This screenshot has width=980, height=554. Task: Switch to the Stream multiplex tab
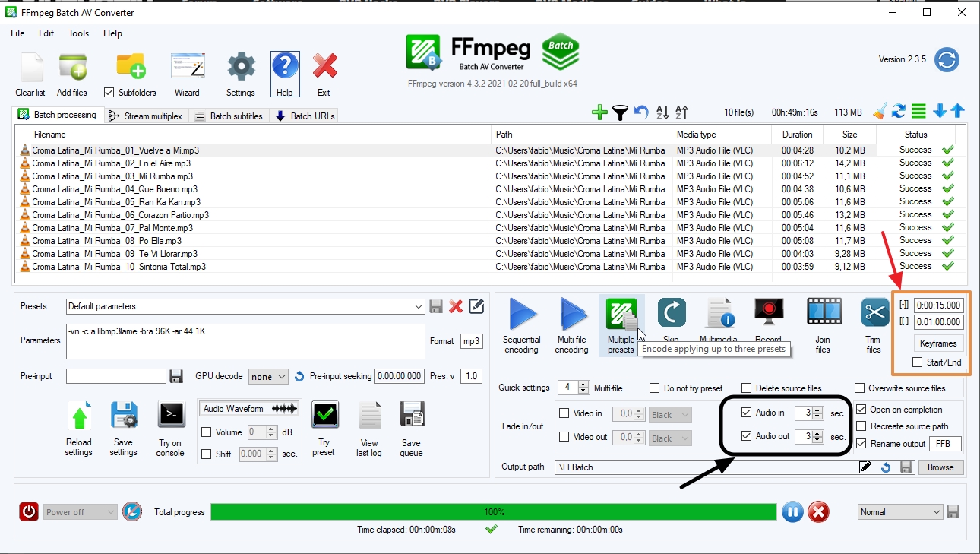145,116
